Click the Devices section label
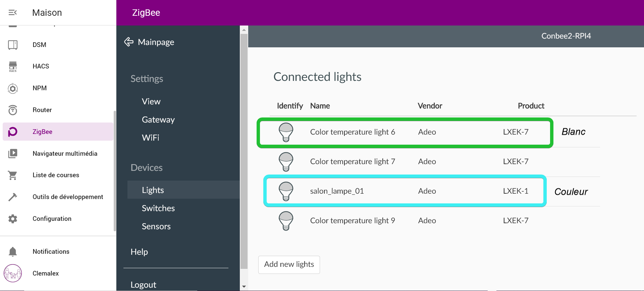Viewport: 644px width, 291px height. pos(147,167)
